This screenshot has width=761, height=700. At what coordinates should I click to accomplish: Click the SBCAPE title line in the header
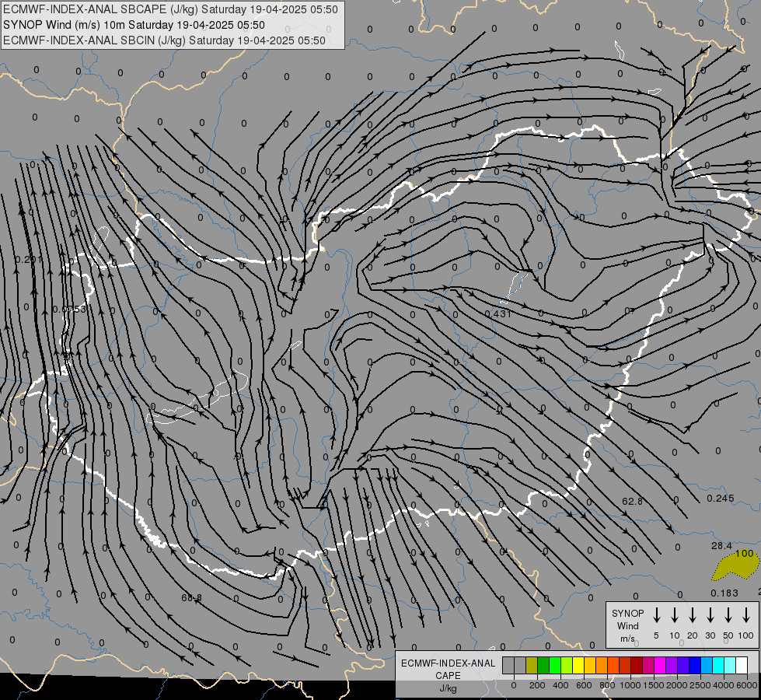[x=170, y=9]
